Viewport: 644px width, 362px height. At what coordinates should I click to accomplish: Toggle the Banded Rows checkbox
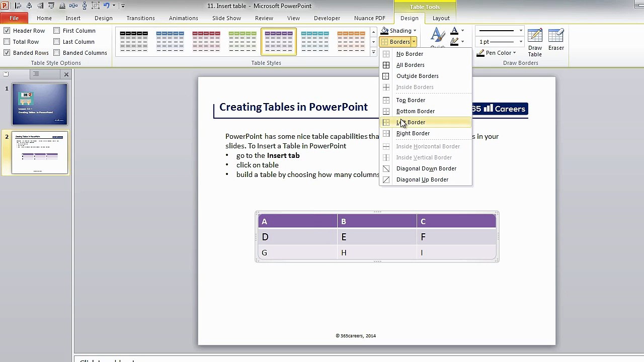pyautogui.click(x=7, y=53)
